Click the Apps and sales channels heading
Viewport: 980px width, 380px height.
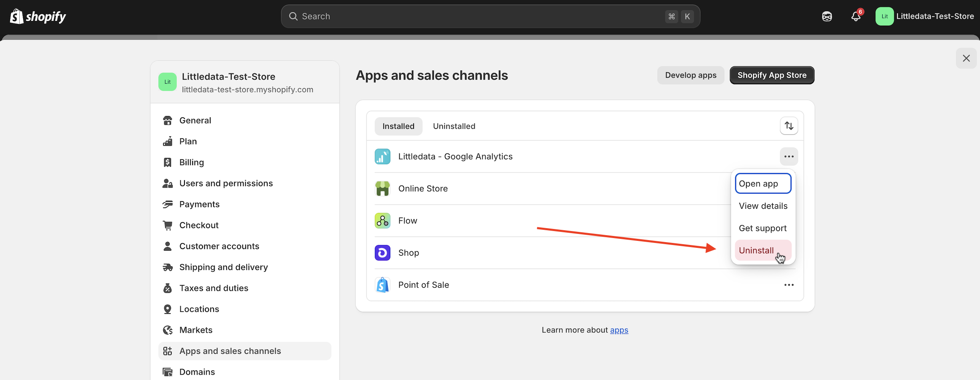click(x=432, y=76)
